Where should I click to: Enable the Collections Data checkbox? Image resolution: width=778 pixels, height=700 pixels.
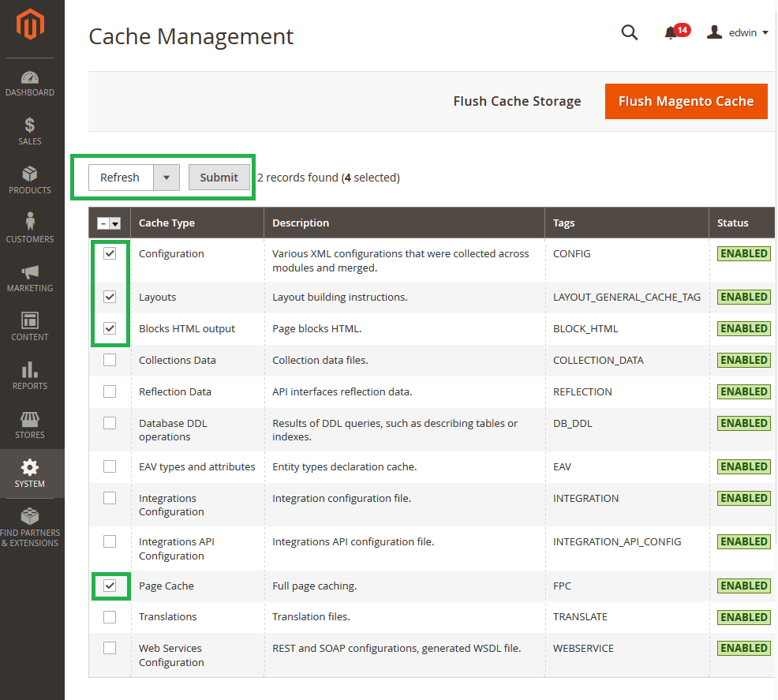(x=110, y=360)
